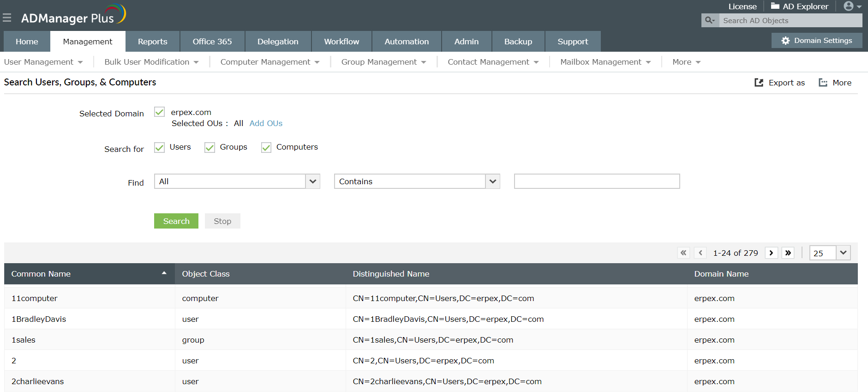Open the user account profile icon
Viewport: 868px width, 392px height.
tap(852, 6)
